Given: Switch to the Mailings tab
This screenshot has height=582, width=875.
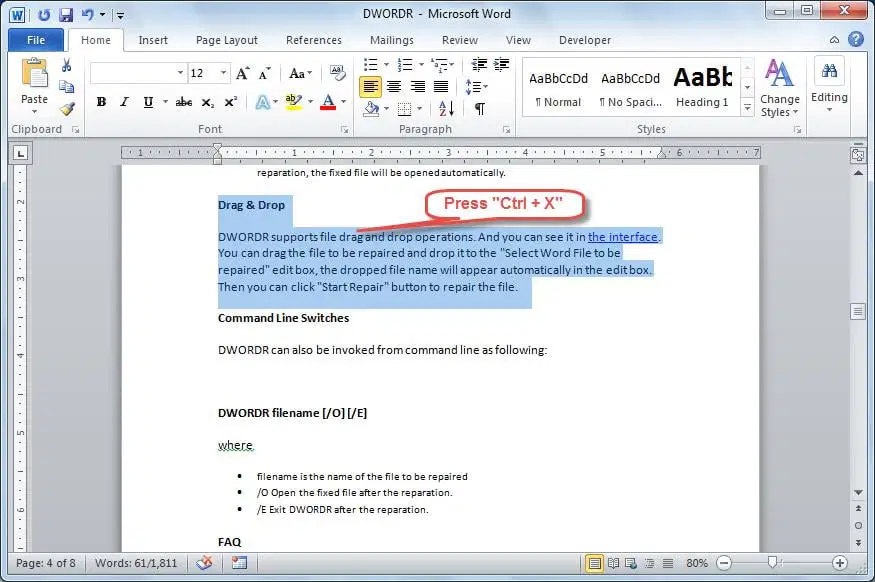Looking at the screenshot, I should tap(392, 40).
